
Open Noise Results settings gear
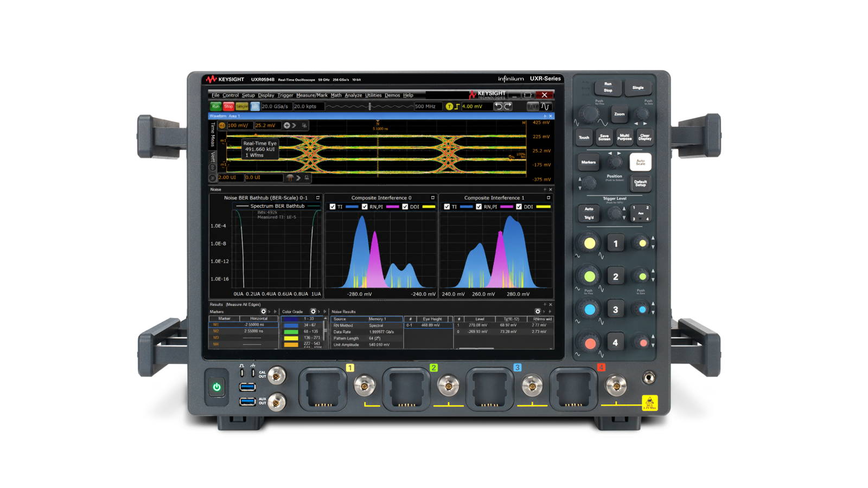pyautogui.click(x=538, y=311)
